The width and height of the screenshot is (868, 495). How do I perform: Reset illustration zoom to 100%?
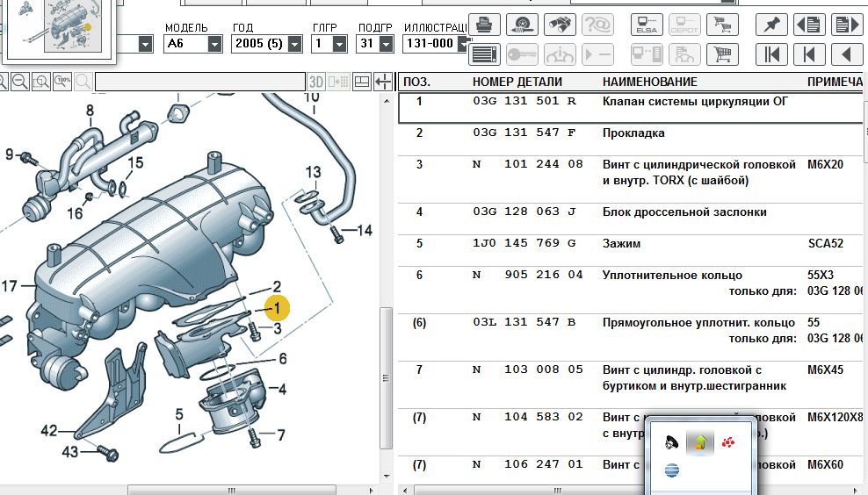coord(62,82)
